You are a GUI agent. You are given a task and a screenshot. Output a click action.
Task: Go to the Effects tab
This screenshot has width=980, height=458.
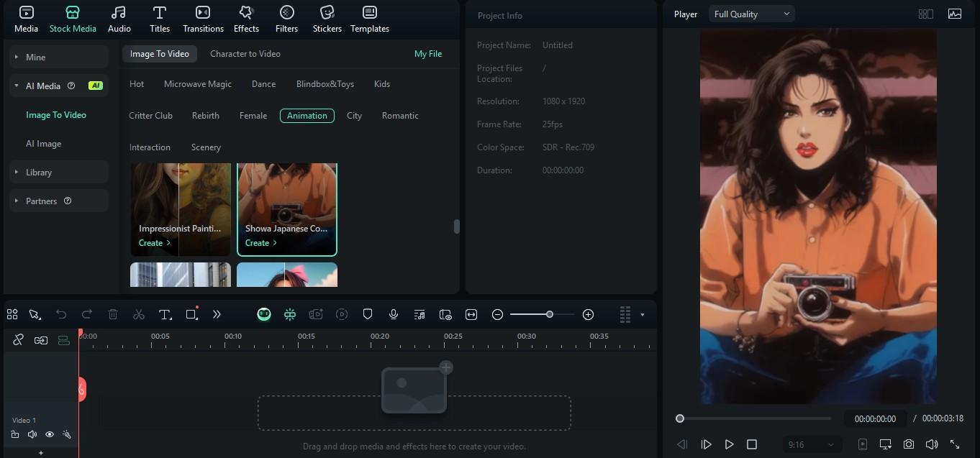pyautogui.click(x=246, y=19)
